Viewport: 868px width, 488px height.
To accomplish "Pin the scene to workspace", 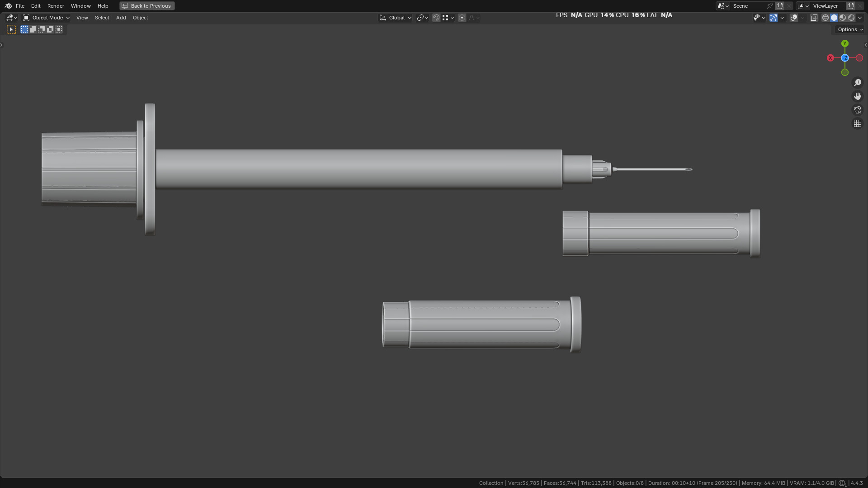I will click(x=770, y=6).
